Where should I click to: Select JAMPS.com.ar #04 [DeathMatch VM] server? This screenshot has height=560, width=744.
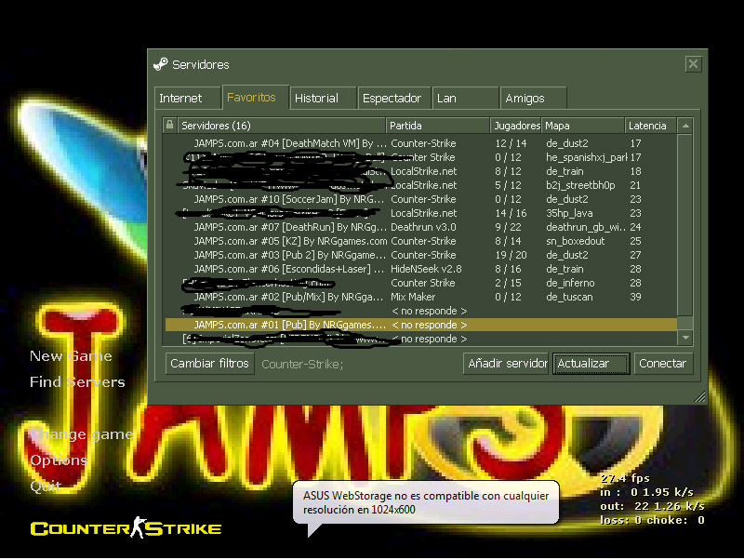(x=420, y=143)
